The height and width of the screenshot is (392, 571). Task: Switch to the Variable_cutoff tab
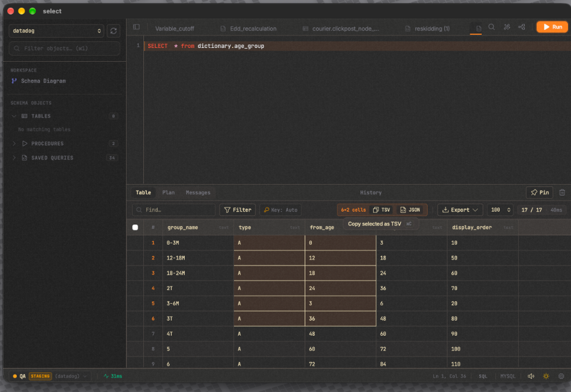[x=175, y=29]
